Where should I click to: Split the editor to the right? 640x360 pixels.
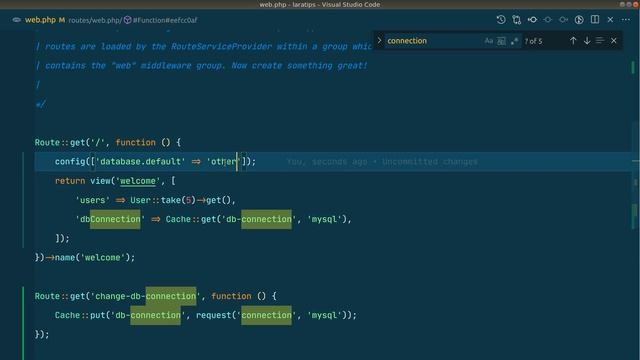[595, 20]
